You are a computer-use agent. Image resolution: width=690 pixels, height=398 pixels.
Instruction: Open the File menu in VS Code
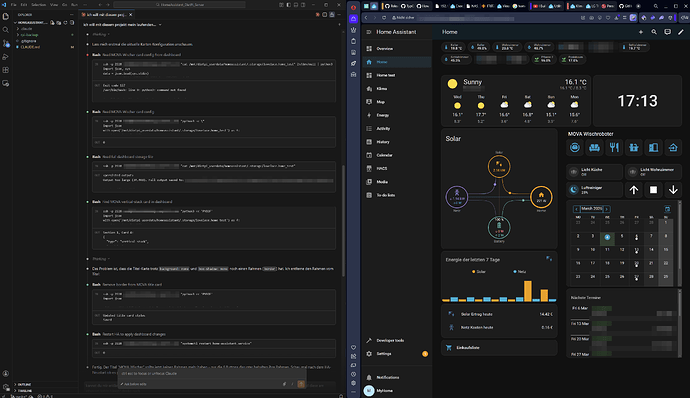13,5
